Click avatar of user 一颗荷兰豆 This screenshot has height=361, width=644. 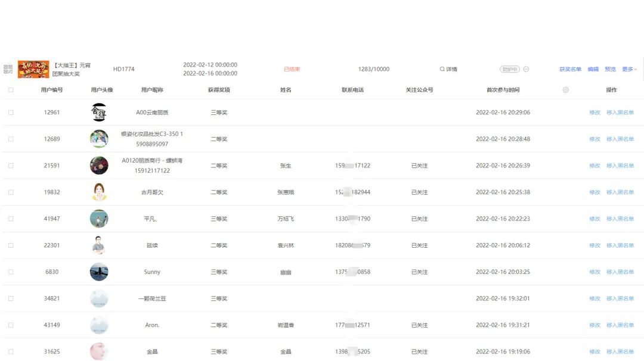coord(99,298)
